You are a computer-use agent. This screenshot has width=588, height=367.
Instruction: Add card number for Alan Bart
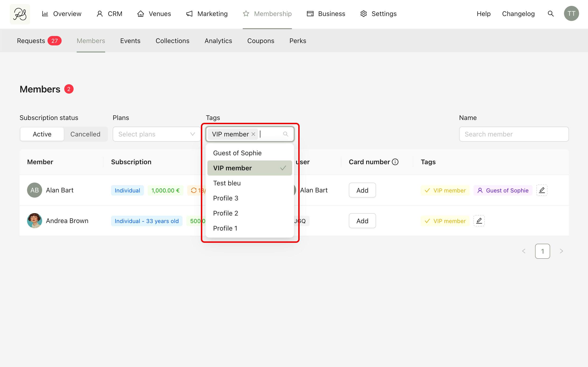[x=362, y=190]
